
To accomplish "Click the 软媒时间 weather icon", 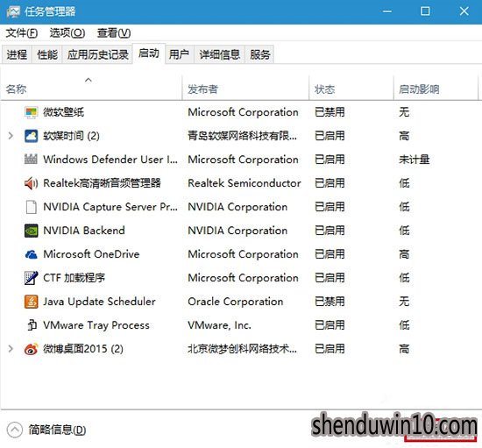I will tap(31, 136).
